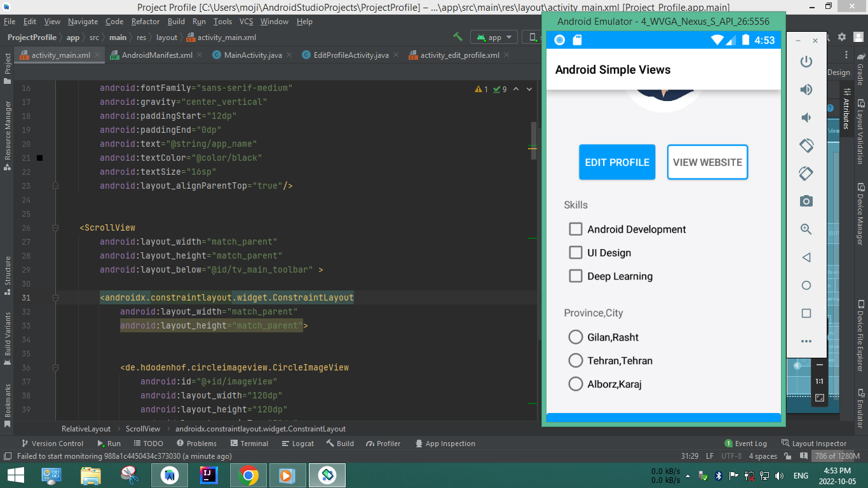
Task: Open Device File Explorer panel
Action: [860, 335]
